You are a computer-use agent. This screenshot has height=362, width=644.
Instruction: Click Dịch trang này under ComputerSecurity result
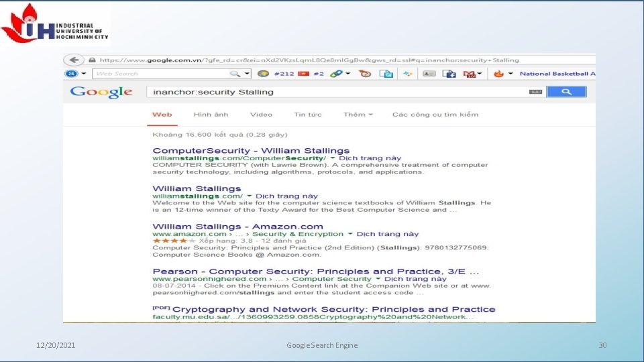[x=370, y=158]
